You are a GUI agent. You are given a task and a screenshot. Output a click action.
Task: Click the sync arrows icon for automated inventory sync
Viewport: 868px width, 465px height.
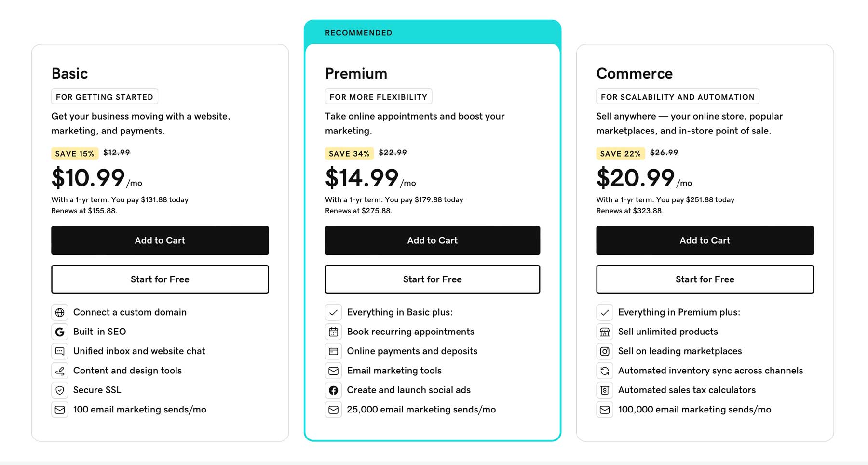pyautogui.click(x=605, y=371)
